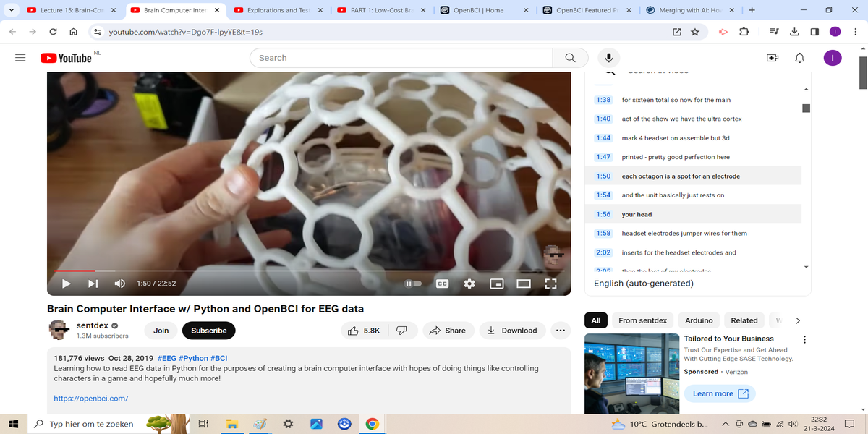Jump to transcript timestamp 1:38

click(x=603, y=100)
